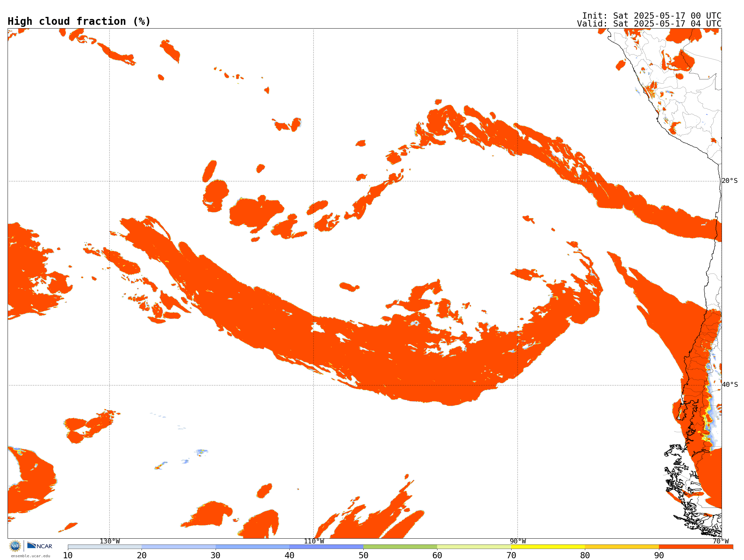744x560 pixels.
Task: Click the 130°W longitude label
Action: 110,541
